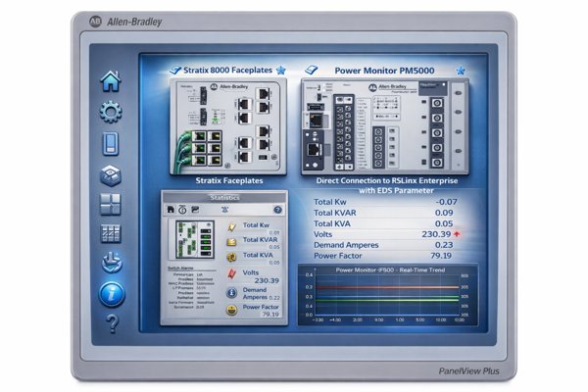588x392 pixels.
Task: Click the power plug icon in sidebar
Action: click(x=112, y=263)
